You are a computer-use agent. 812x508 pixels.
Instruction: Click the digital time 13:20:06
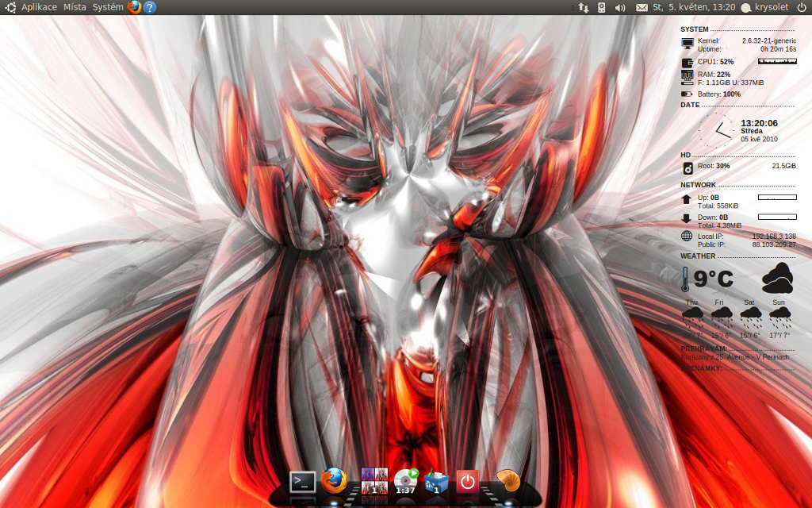click(759, 123)
